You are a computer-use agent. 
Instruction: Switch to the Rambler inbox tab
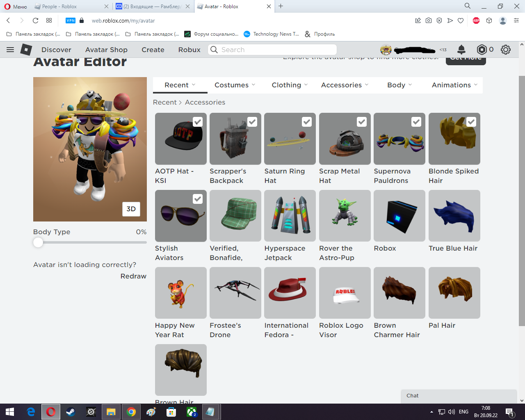click(152, 6)
